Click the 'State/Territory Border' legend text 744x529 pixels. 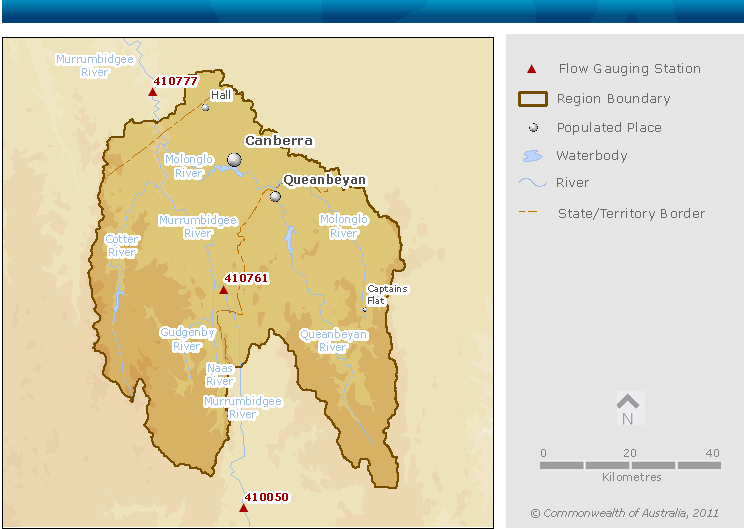[632, 213]
